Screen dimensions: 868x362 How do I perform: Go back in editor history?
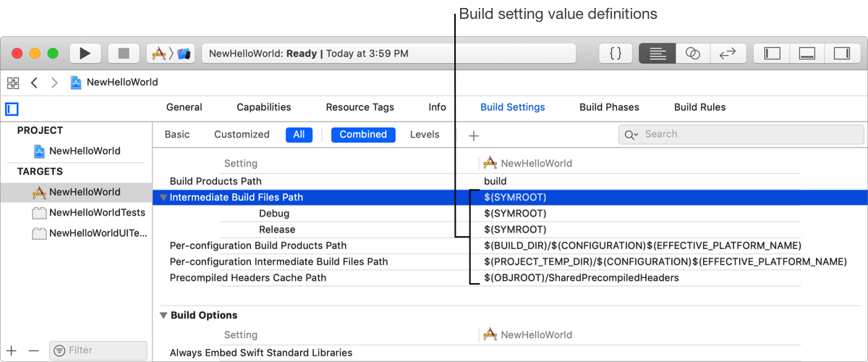tap(34, 83)
